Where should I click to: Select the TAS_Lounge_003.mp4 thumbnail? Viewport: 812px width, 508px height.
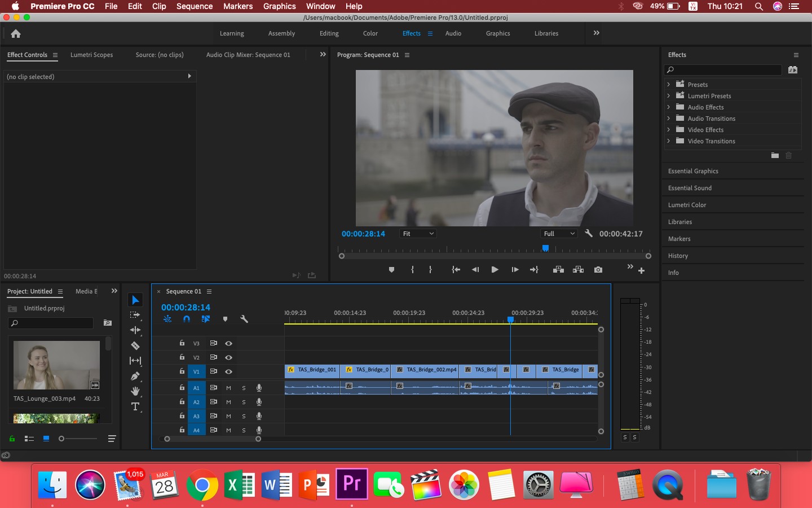[x=56, y=365]
